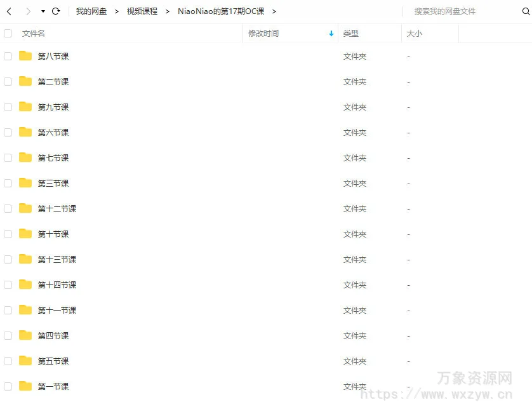The image size is (532, 416).
Task: Toggle the select-all checkbox in header
Action: [x=8, y=34]
